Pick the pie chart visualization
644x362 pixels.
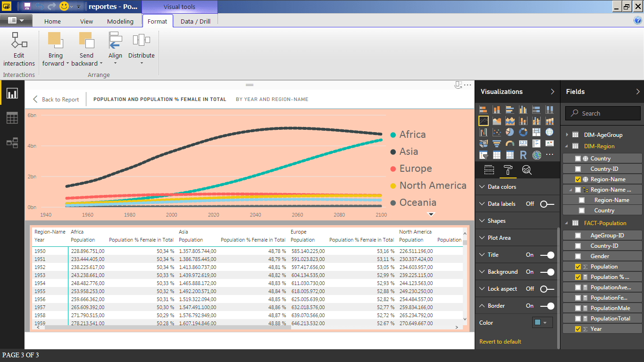pyautogui.click(x=510, y=132)
